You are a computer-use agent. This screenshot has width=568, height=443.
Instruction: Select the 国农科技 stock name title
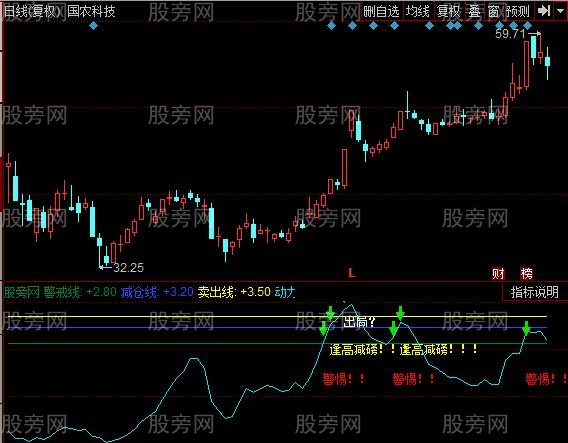[91, 12]
